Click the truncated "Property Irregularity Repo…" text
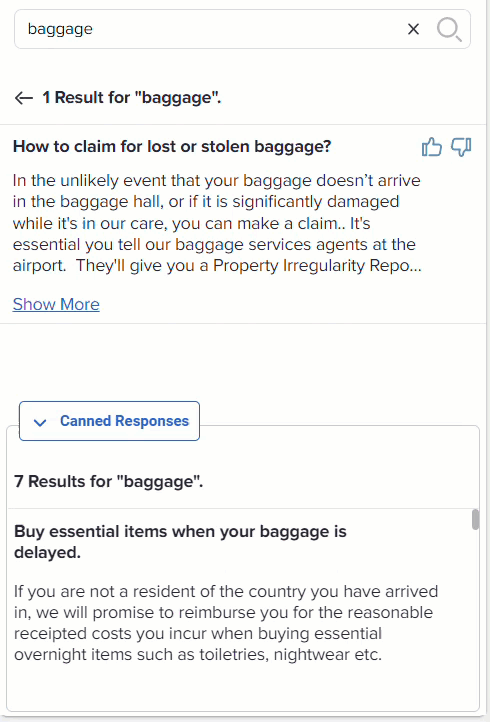Image resolution: width=490 pixels, height=722 pixels. point(317,266)
